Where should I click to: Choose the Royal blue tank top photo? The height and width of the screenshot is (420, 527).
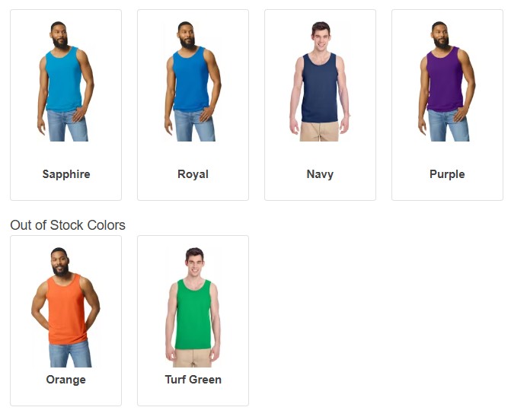pos(193,81)
